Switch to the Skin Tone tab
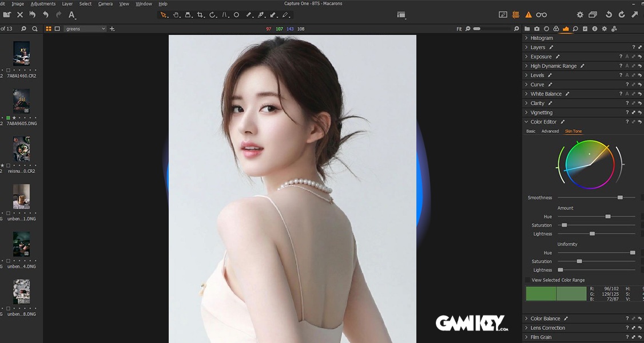The image size is (644, 343). pyautogui.click(x=573, y=131)
